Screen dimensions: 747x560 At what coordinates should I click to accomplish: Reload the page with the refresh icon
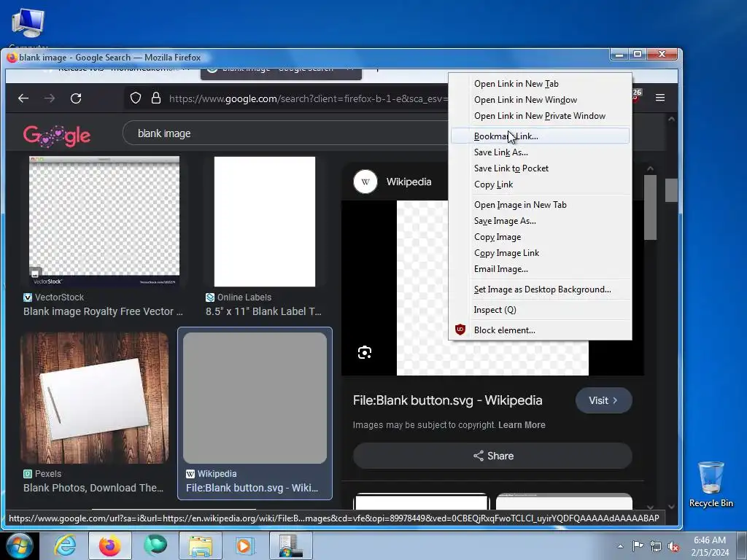click(76, 98)
